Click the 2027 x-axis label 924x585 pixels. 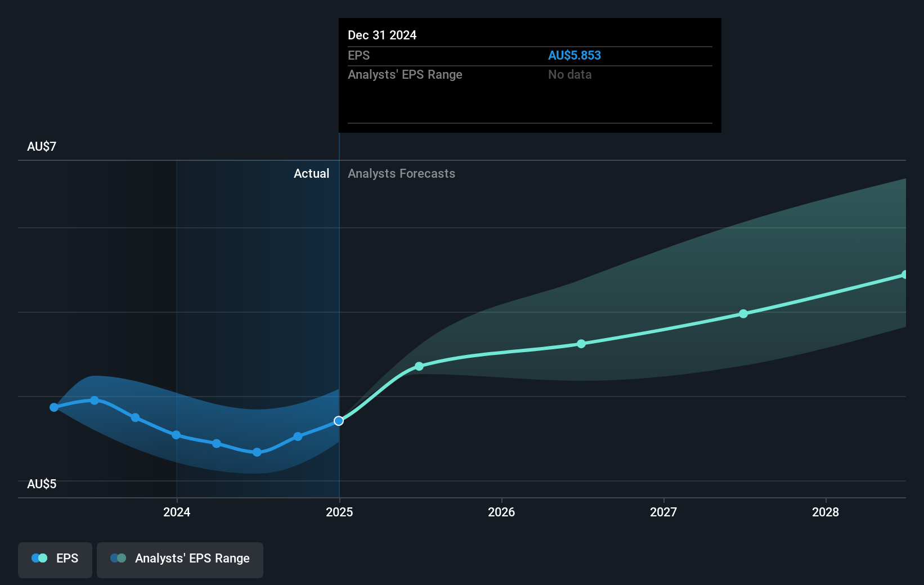coord(663,512)
